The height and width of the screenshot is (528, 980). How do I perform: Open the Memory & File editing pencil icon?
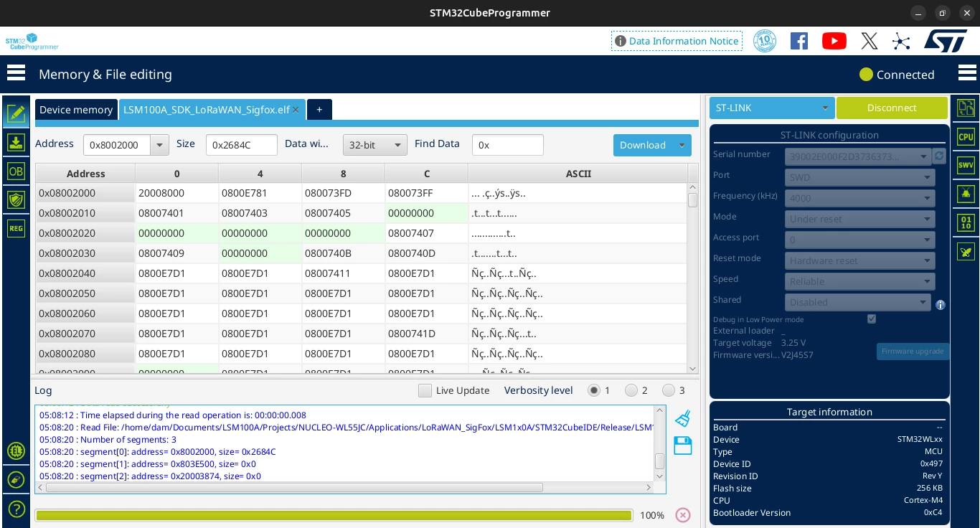pos(16,113)
